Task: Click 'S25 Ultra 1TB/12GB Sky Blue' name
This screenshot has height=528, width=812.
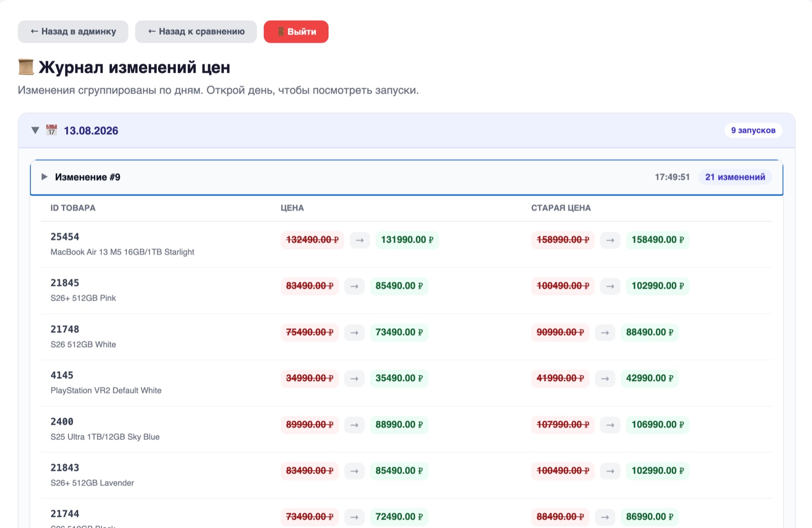Action: coord(105,437)
